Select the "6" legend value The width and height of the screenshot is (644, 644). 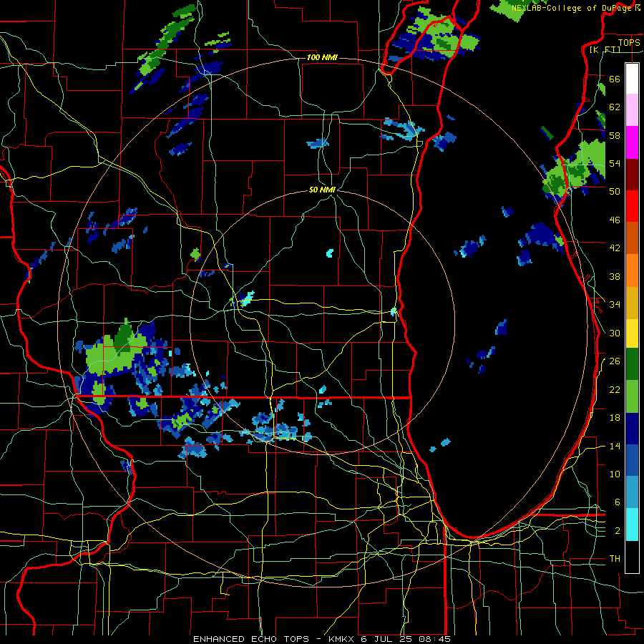(x=618, y=502)
